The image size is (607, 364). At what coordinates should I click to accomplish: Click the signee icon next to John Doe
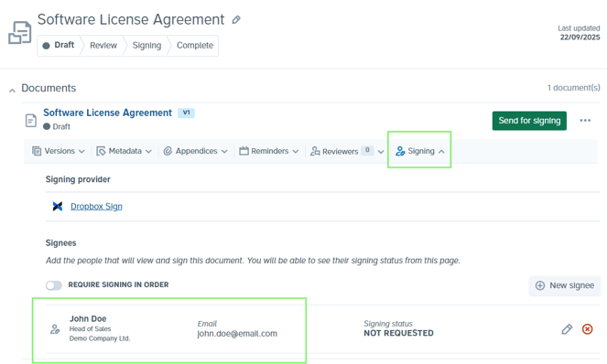pyautogui.click(x=55, y=329)
